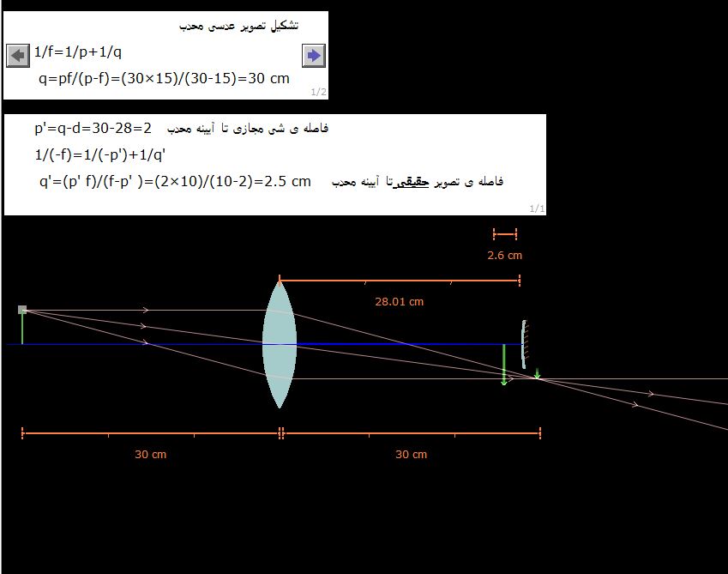The image size is (728, 574).
Task: Select the right 30 cm ruler label
Action: click(411, 454)
